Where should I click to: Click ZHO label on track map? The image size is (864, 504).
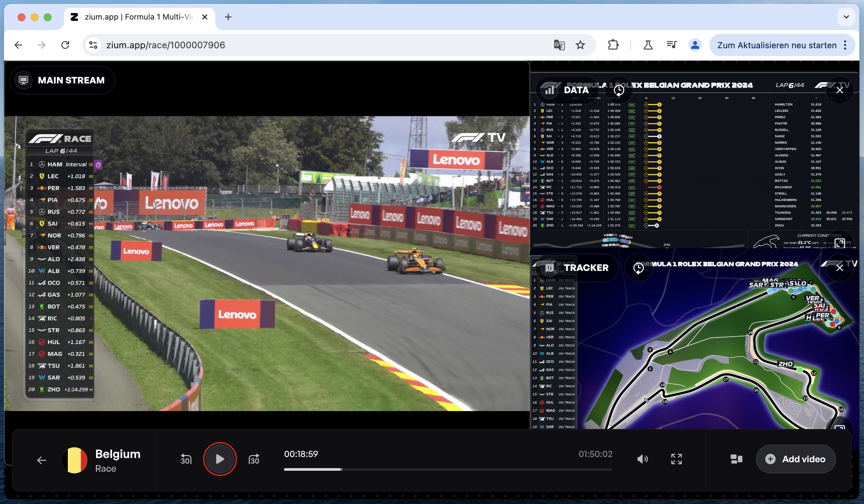click(x=785, y=364)
